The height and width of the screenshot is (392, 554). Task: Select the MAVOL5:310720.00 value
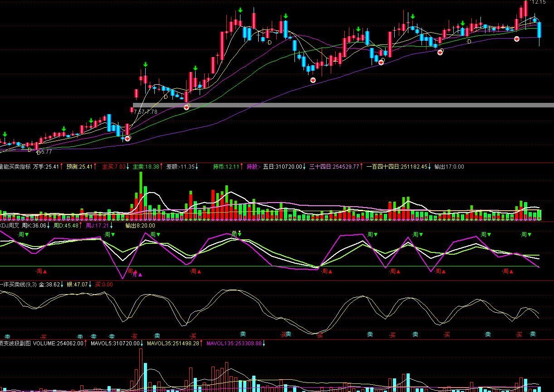(115, 344)
